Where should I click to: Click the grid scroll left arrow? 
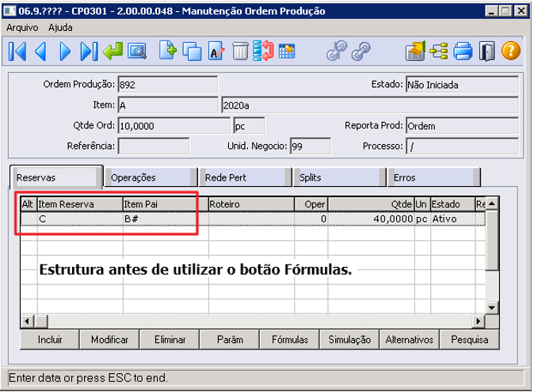coord(28,322)
